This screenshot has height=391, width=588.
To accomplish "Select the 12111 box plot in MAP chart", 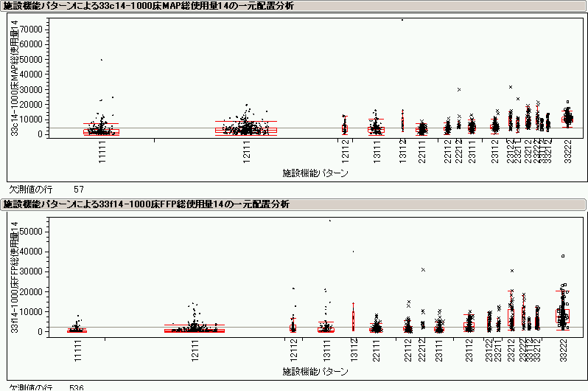I will pos(245,130).
